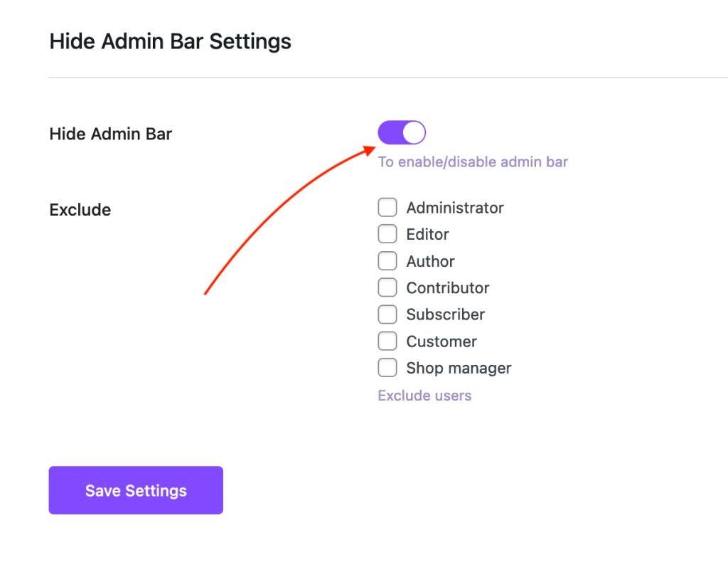Mark the Subscriber checkbox
728x577 pixels.
point(387,314)
